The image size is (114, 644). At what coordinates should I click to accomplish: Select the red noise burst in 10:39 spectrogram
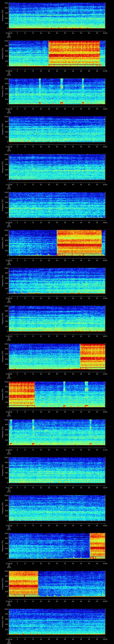point(22,394)
